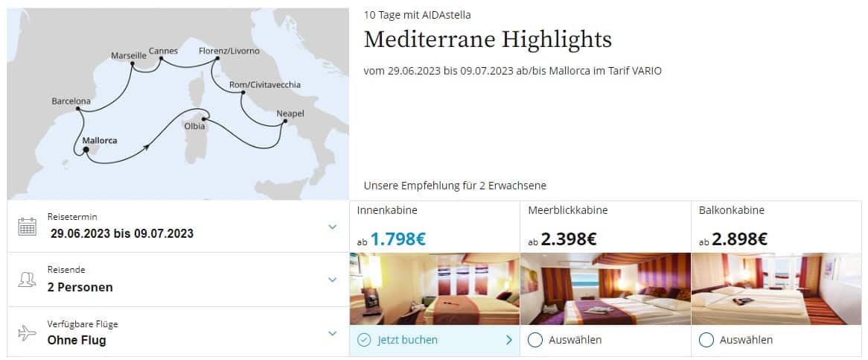Click the calendar icon beside Reisetermin

click(x=27, y=227)
